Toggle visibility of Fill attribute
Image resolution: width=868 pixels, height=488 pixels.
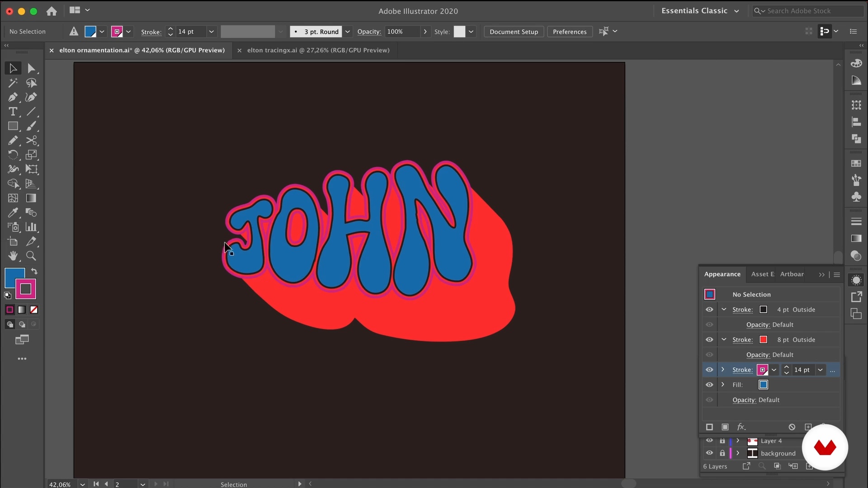pos(709,385)
